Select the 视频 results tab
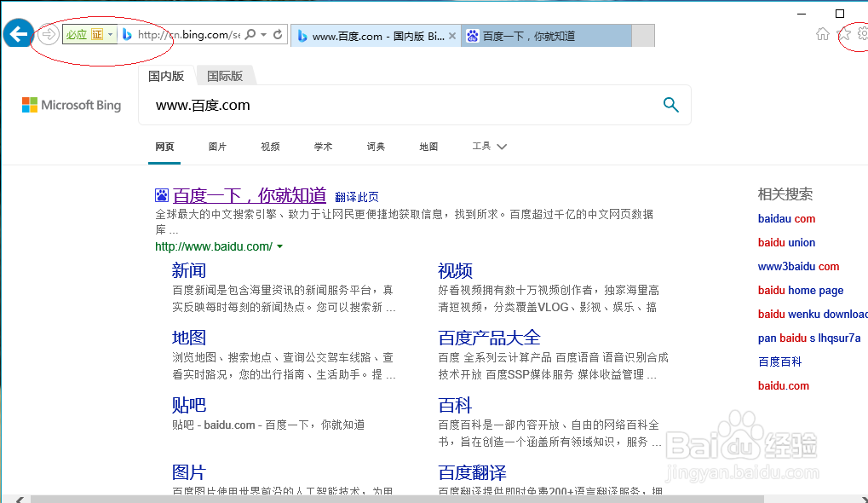The image size is (868, 503). (270, 147)
